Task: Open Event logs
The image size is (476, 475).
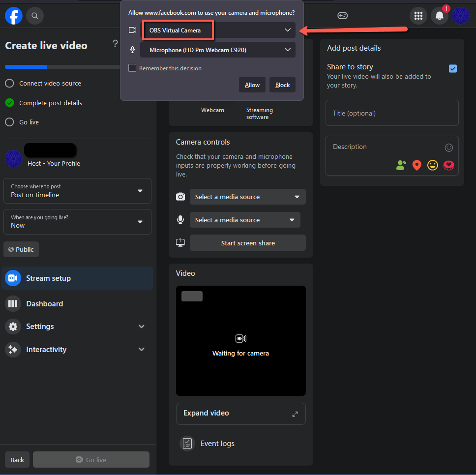Action: pyautogui.click(x=217, y=444)
